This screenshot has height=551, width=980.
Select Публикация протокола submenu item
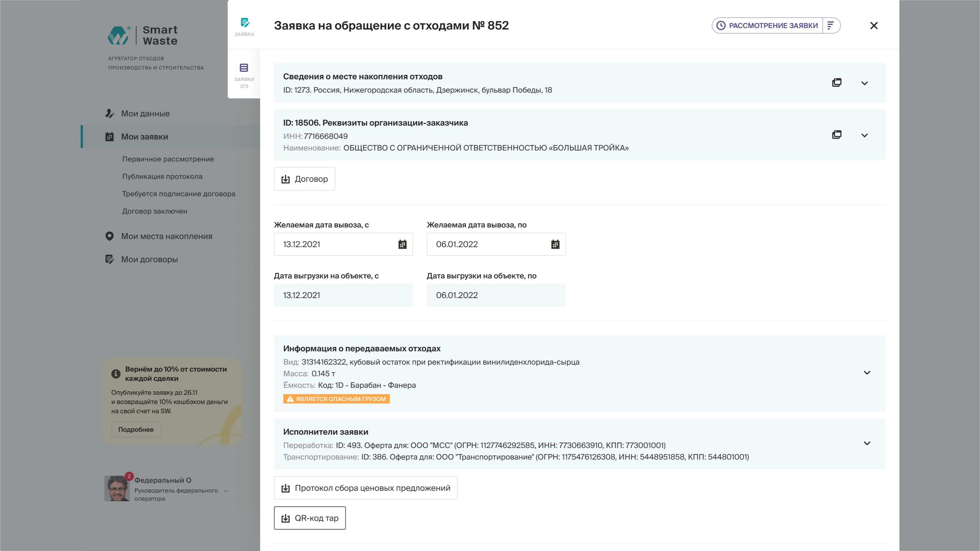[x=162, y=177]
